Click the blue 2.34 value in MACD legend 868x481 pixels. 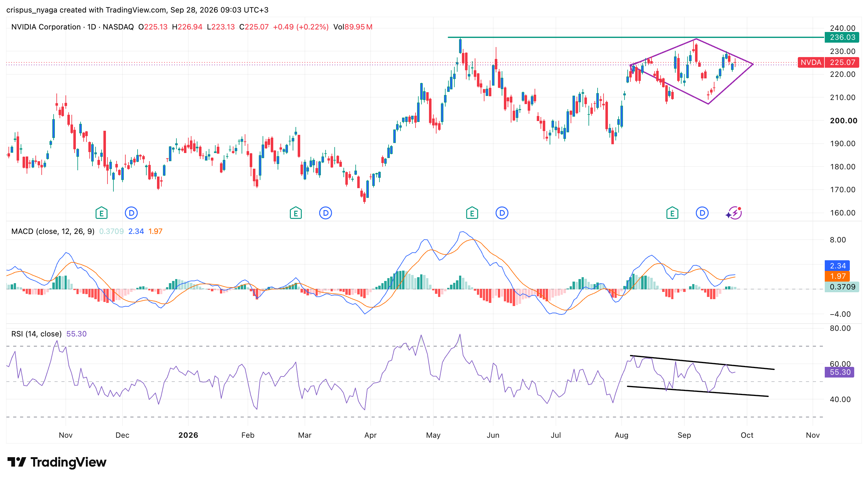point(136,232)
